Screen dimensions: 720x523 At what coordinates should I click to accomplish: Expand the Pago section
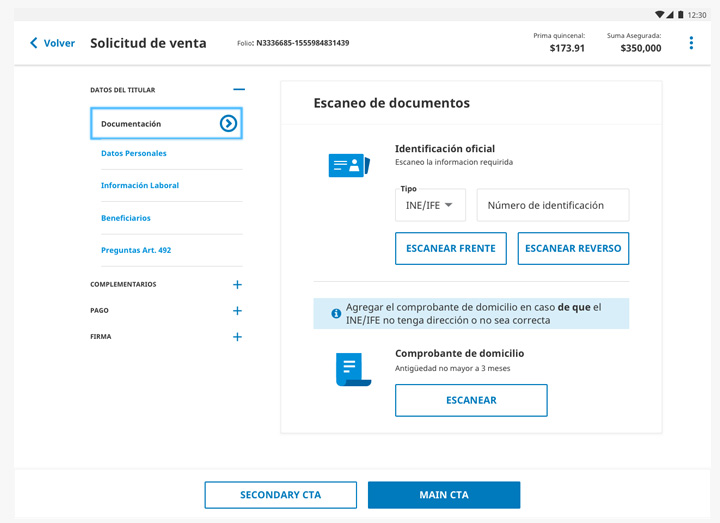pyautogui.click(x=237, y=311)
